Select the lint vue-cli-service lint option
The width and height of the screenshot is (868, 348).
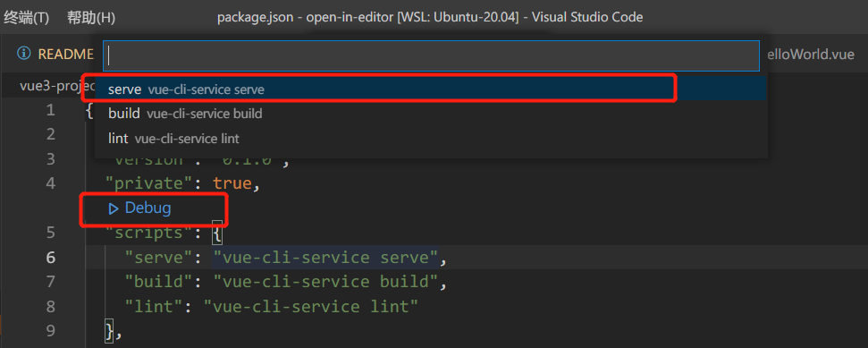(x=431, y=138)
